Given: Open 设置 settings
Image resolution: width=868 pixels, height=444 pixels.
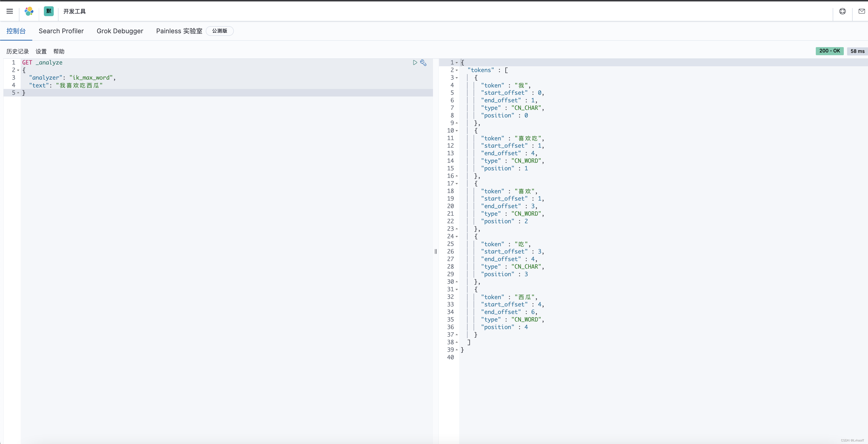Looking at the screenshot, I should (41, 51).
